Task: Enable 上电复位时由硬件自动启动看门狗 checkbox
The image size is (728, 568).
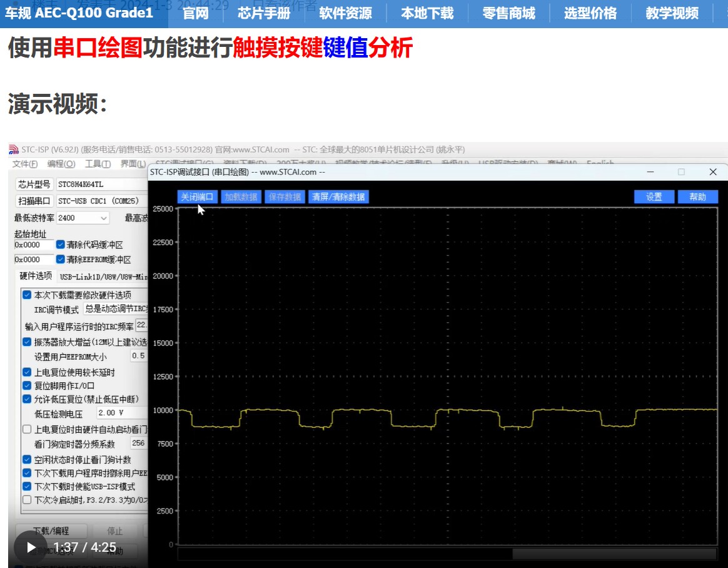Action: (x=27, y=430)
